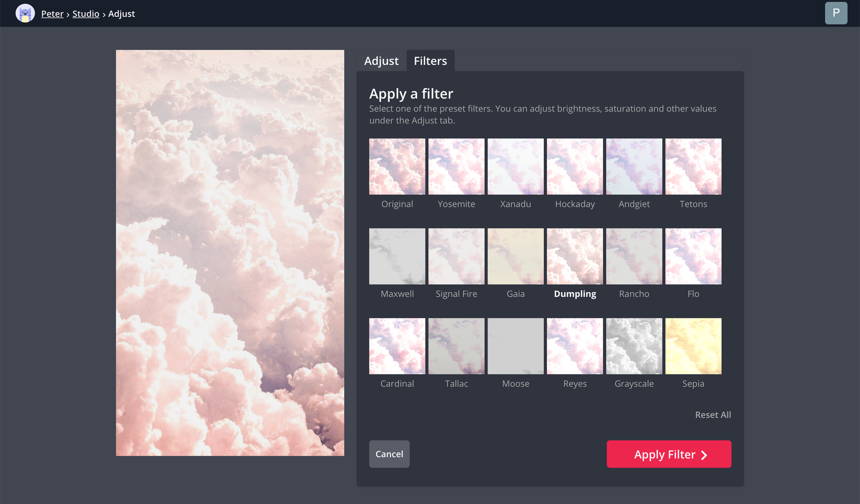This screenshot has height=504, width=860.
Task: Cancel the filter selection
Action: [x=389, y=454]
